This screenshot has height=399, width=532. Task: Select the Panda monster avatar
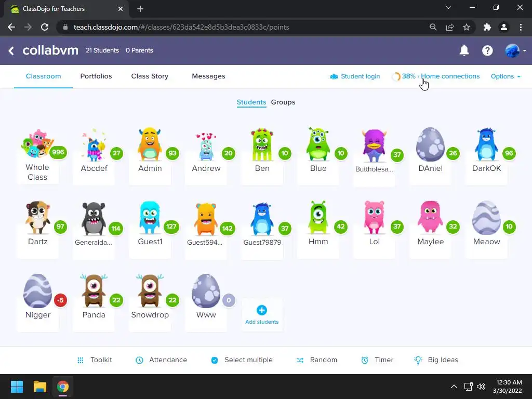94,291
